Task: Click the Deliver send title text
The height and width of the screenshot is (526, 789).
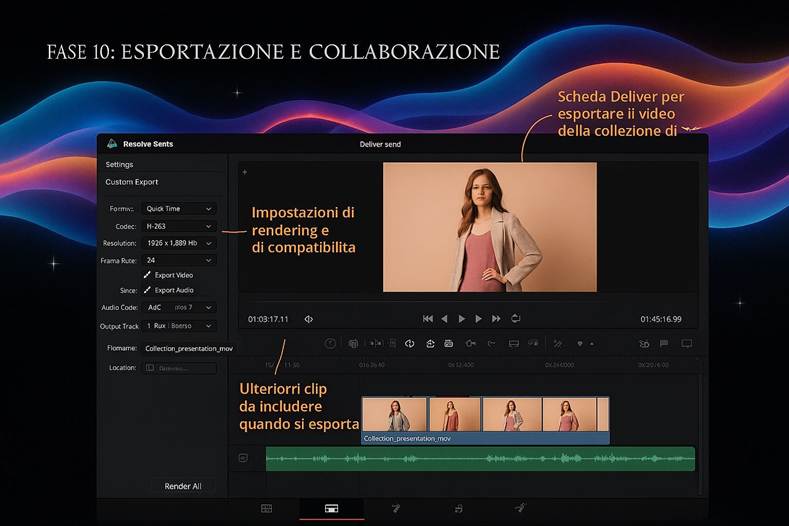Action: point(380,144)
